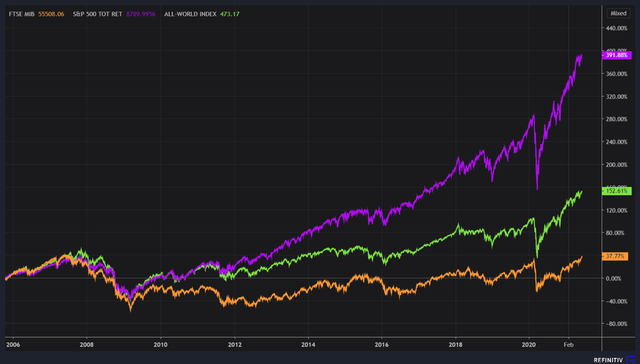Image resolution: width=640 pixels, height=364 pixels.
Task: Click the orange 37.77% price tag
Action: [615, 256]
